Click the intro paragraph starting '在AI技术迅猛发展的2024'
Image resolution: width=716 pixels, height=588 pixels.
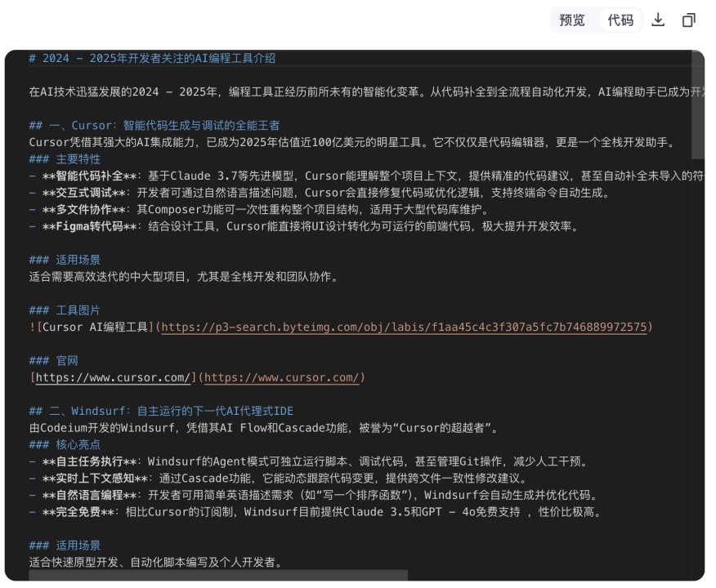(367, 92)
